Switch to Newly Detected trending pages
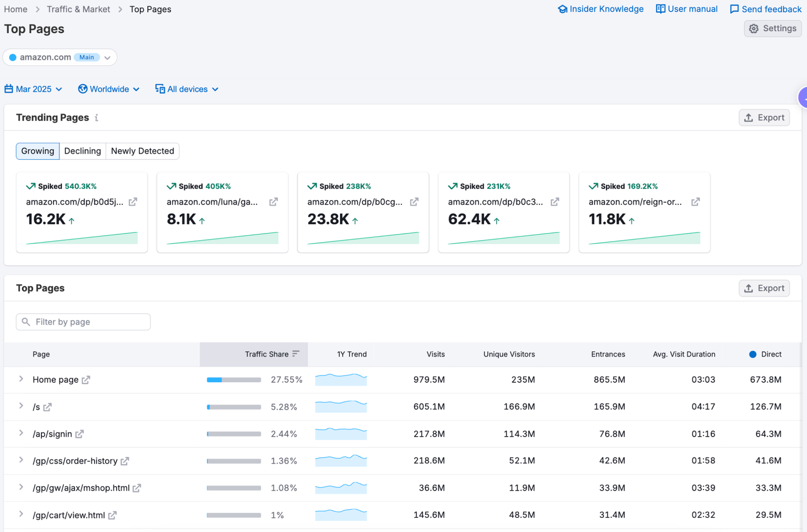807x532 pixels. click(142, 151)
